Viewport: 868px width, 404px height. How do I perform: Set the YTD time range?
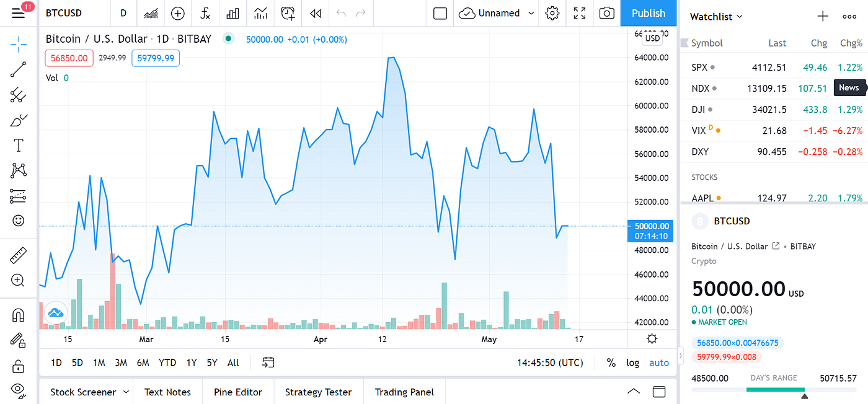pos(167,362)
